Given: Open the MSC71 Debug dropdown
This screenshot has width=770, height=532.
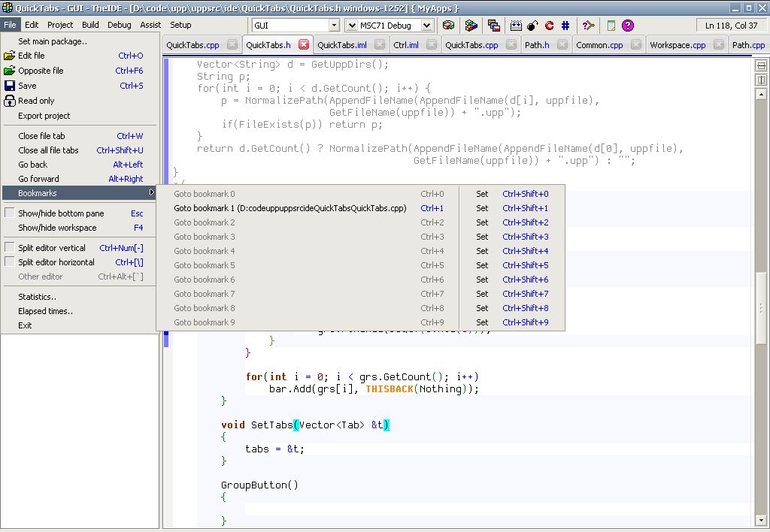Looking at the screenshot, I should [427, 26].
